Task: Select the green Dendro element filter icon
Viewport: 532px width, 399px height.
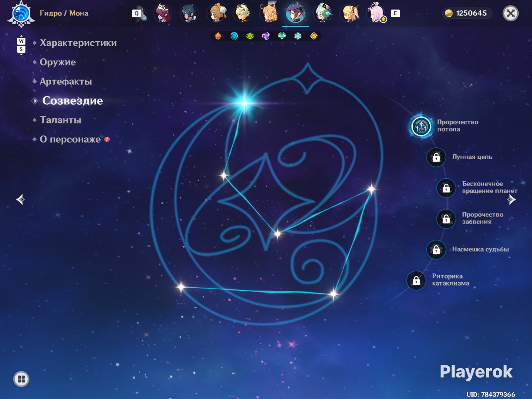Action: tap(250, 36)
